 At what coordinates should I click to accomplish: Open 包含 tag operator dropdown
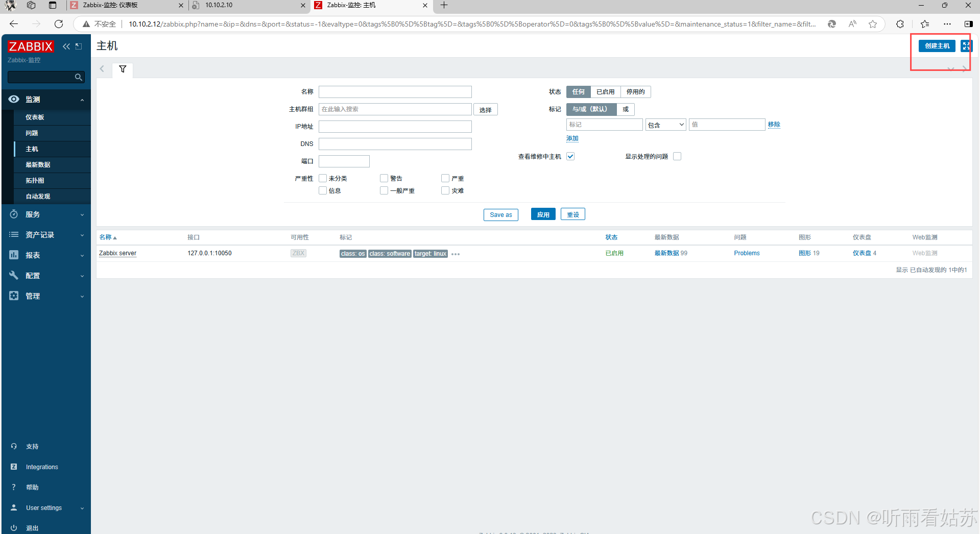[665, 125]
